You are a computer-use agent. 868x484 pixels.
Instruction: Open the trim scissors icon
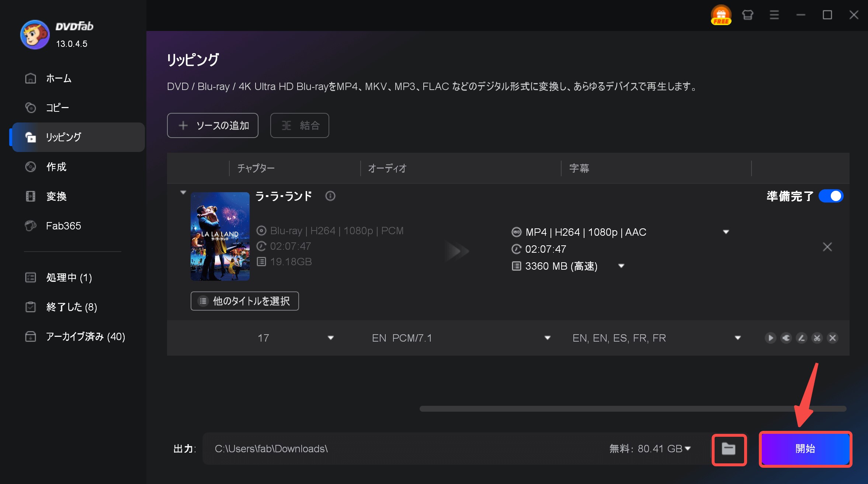pos(817,338)
